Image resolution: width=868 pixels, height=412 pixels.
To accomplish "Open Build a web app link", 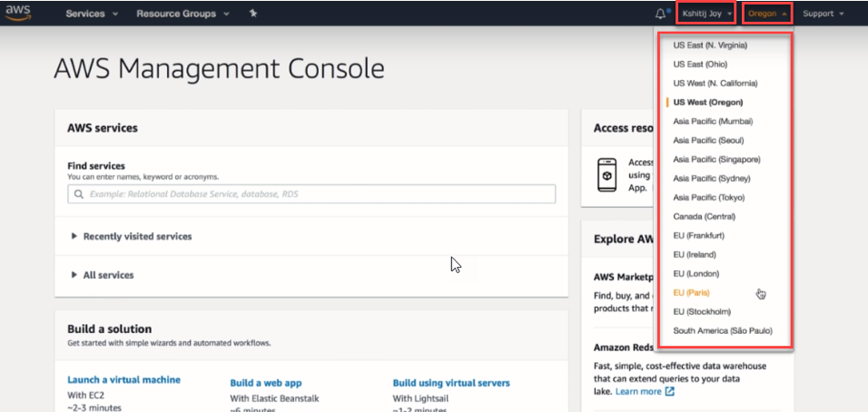I will coord(266,383).
